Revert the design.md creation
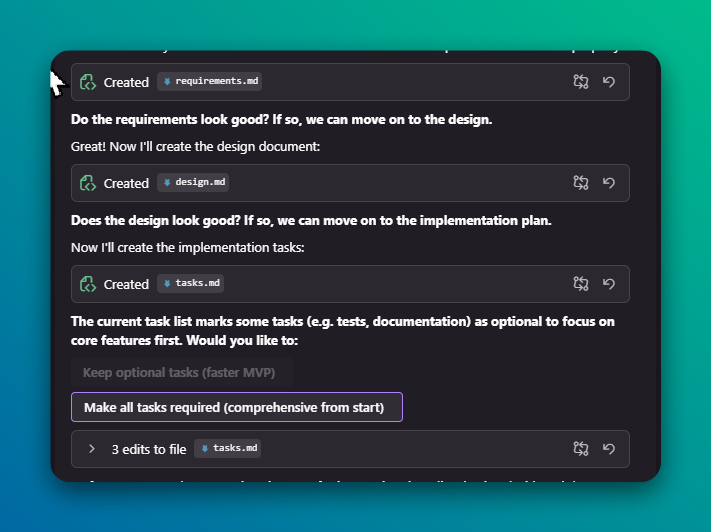This screenshot has height=532, width=711. [609, 183]
